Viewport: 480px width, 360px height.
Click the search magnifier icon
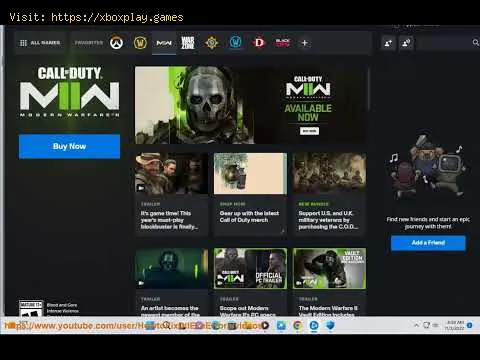[x=476, y=43]
